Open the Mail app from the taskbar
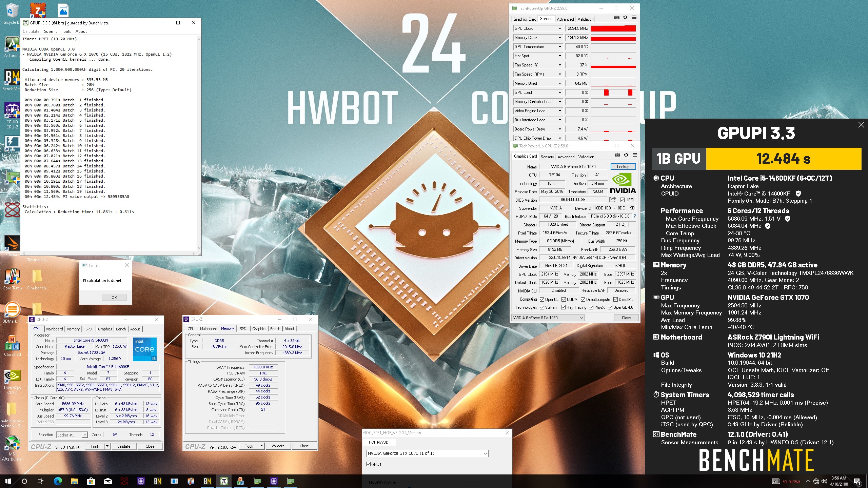This screenshot has height=488, width=868. (x=108, y=481)
